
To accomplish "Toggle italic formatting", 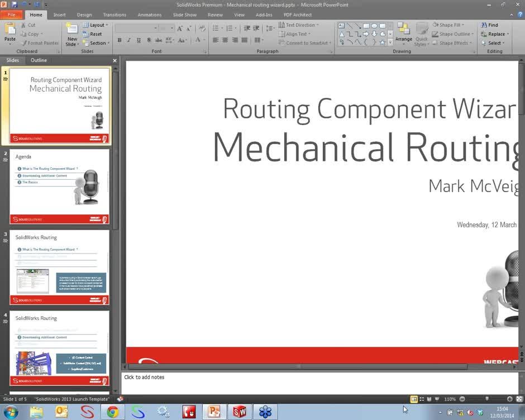I will (128, 40).
